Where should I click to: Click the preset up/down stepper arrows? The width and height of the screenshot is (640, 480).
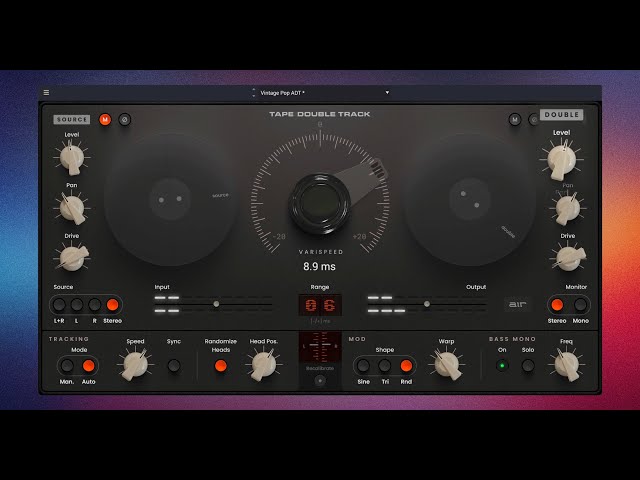(253, 93)
